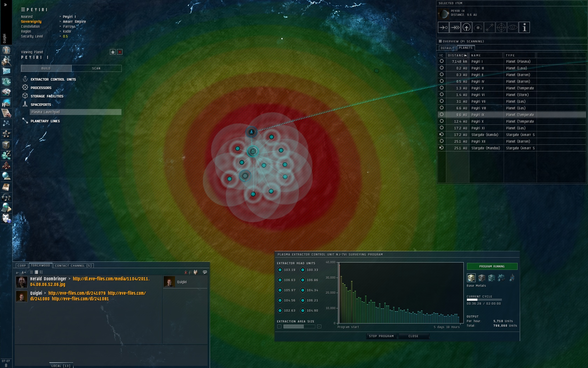Select the Peyiri VI row in overview

coord(512,95)
